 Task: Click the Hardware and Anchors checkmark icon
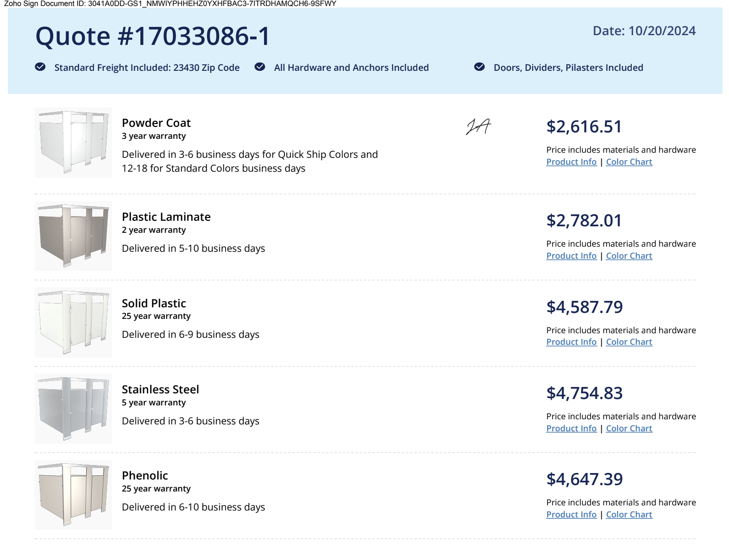click(260, 67)
